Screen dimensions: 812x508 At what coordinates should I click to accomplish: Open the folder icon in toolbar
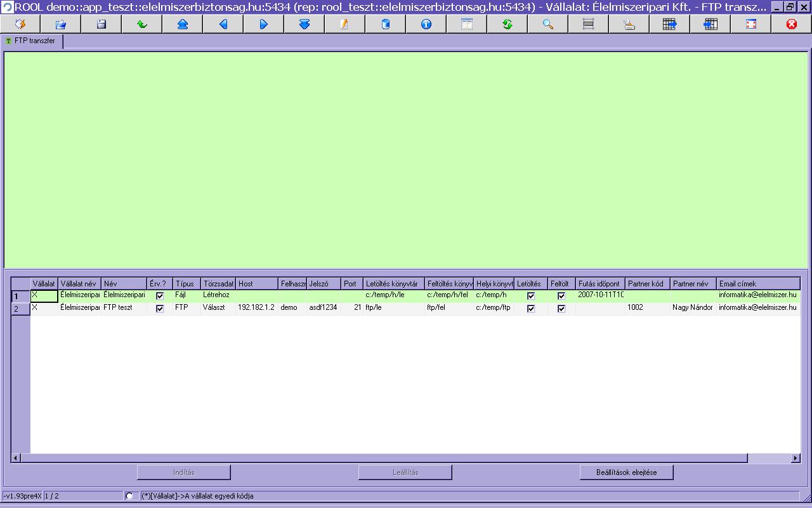pos(61,24)
